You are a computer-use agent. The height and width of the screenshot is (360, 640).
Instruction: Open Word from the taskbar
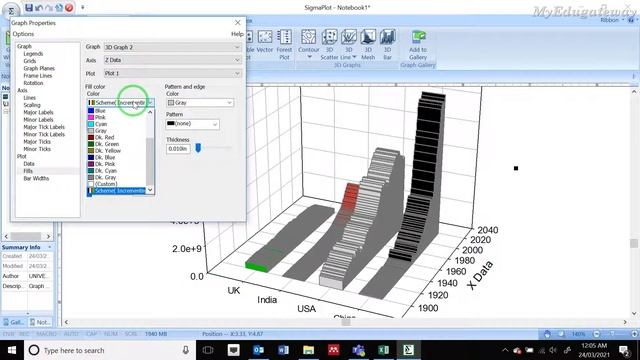(x=283, y=350)
